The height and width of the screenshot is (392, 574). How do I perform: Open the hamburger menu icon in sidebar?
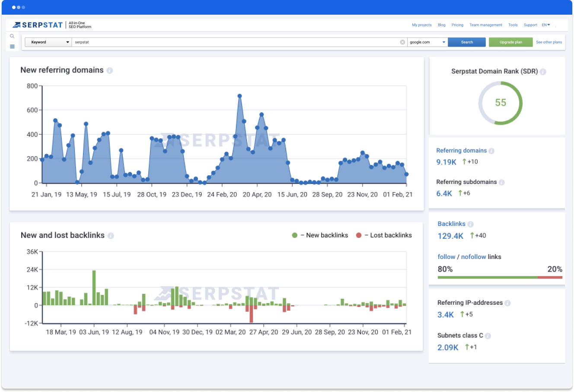pos(12,46)
